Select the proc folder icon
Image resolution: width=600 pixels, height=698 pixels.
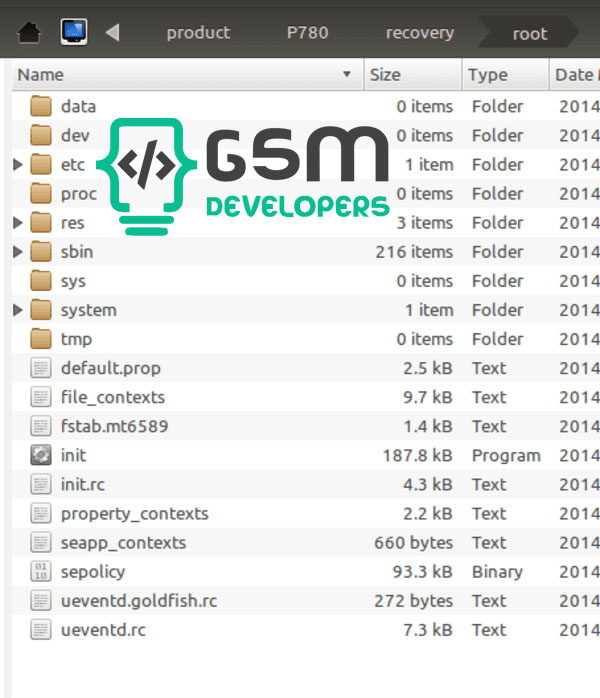tap(41, 193)
